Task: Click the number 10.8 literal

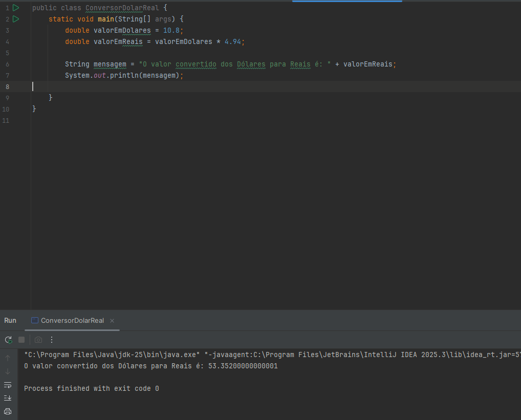Action: click(x=171, y=30)
